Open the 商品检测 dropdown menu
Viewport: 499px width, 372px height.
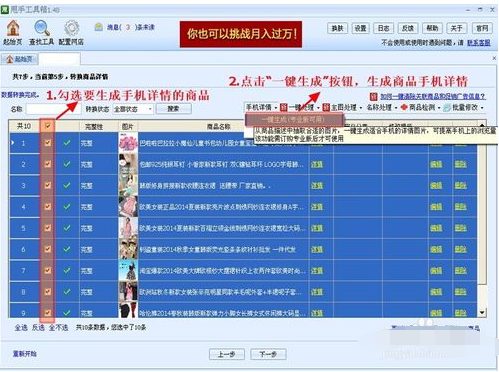(421, 107)
